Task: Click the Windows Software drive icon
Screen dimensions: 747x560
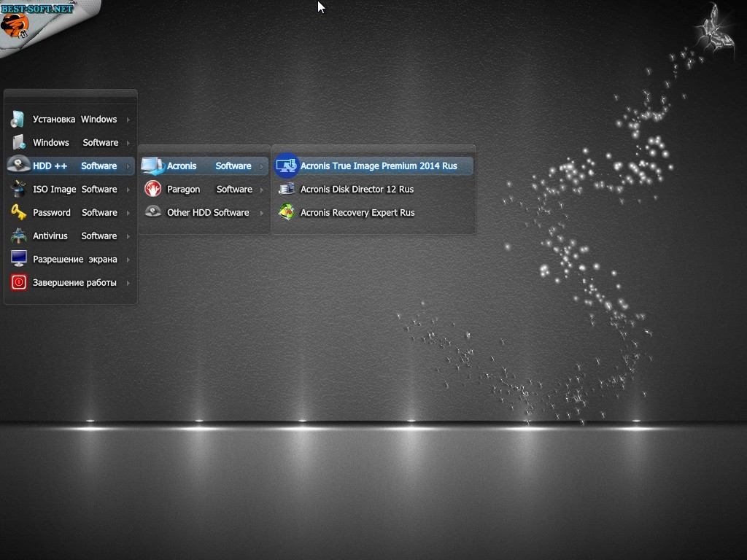Action: coord(18,142)
